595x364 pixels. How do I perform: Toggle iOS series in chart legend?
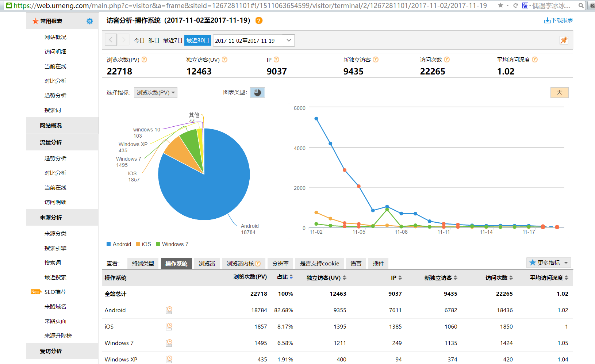(x=143, y=244)
